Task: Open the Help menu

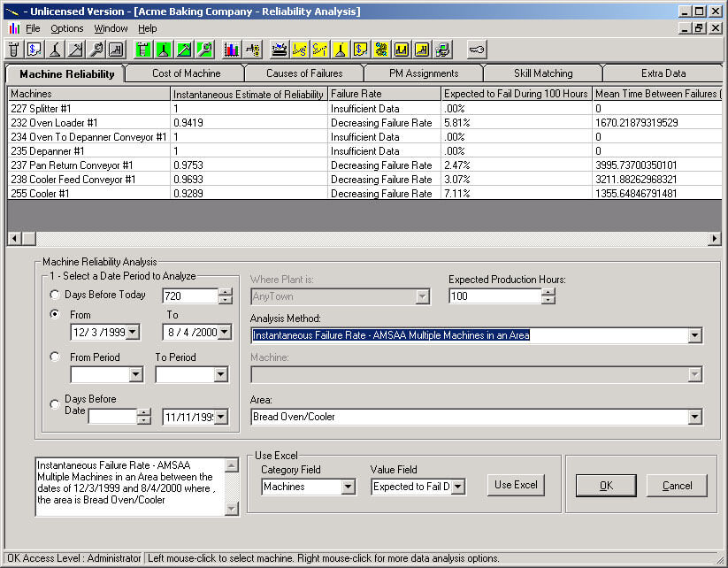Action: click(x=147, y=29)
